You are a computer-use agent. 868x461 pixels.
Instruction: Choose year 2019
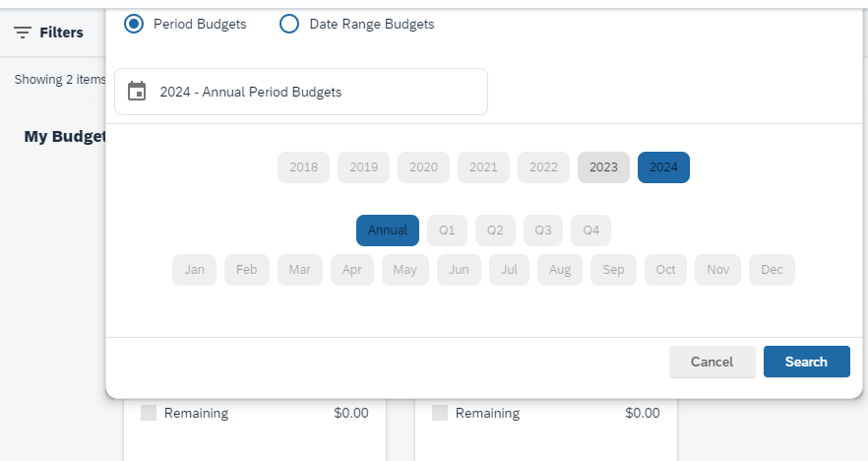(364, 167)
